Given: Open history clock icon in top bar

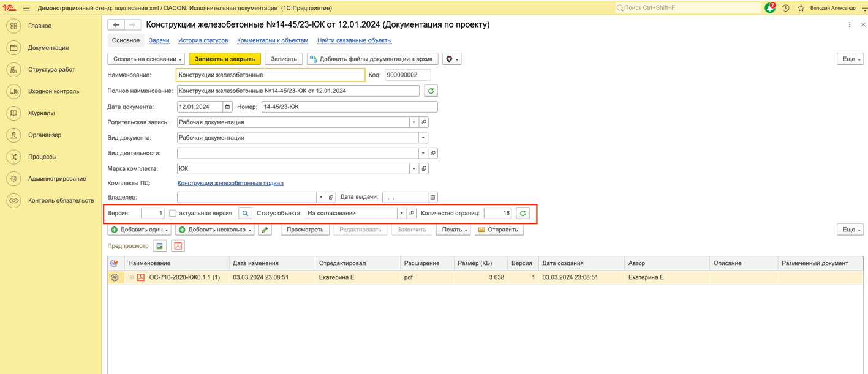Looking at the screenshot, I should click(786, 8).
